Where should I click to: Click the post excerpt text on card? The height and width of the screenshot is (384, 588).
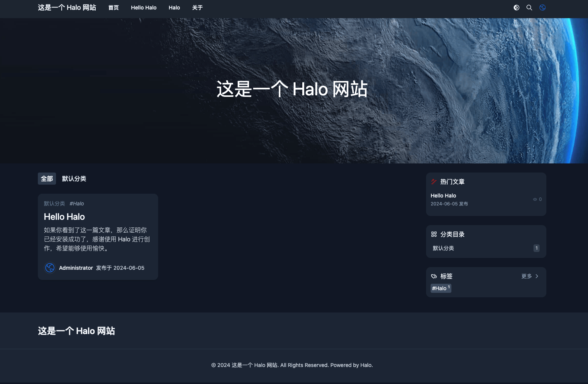click(97, 239)
